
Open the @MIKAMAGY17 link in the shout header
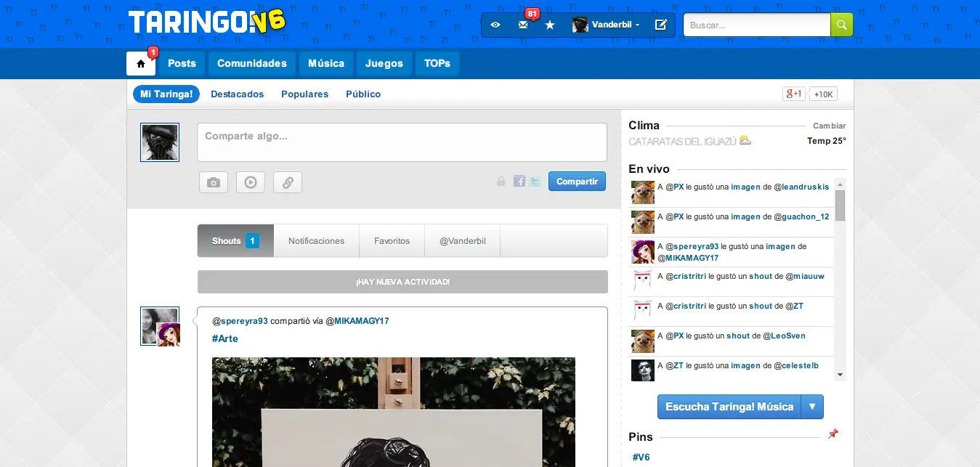(x=357, y=320)
